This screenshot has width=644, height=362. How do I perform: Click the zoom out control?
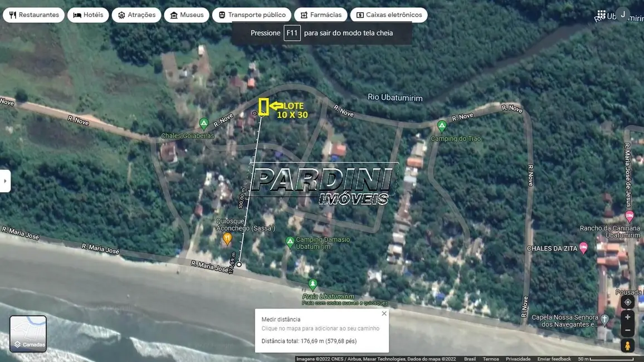coord(628,330)
